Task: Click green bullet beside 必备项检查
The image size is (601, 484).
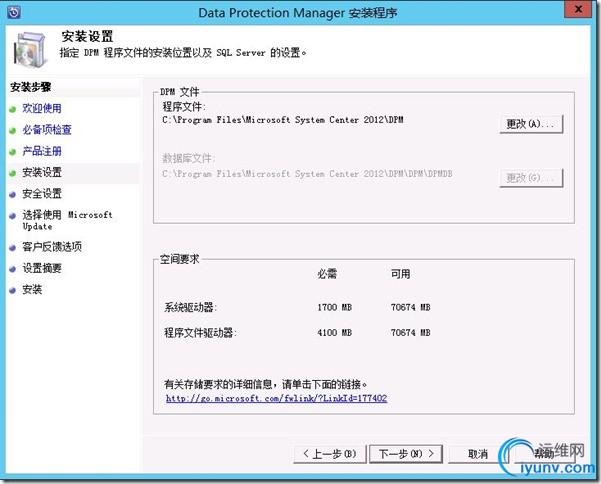Action: pos(12,131)
